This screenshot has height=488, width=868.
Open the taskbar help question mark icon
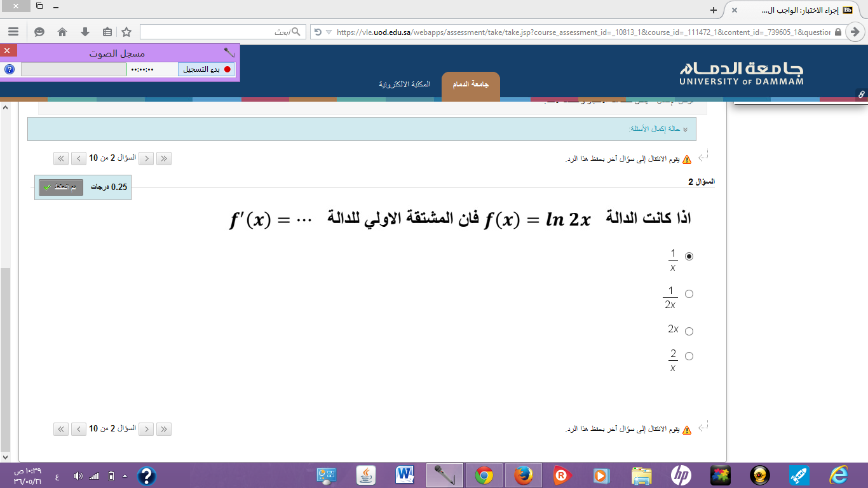147,476
